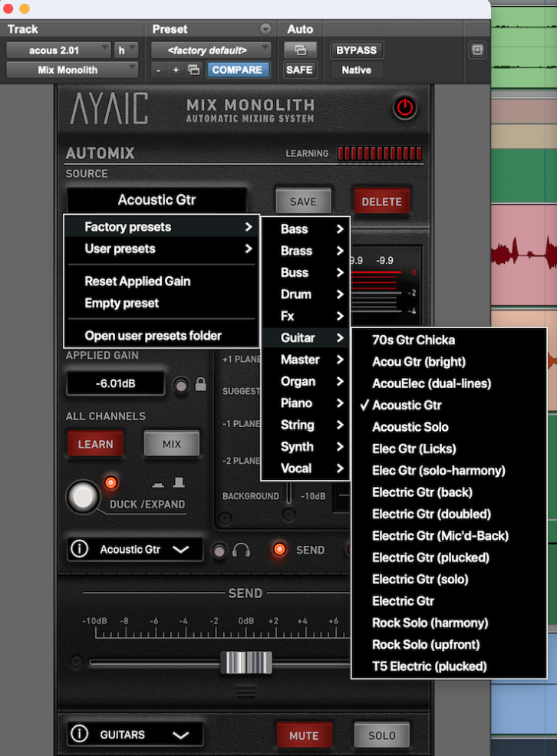557x756 pixels.
Task: Toggle the SAFE automation button
Action: point(299,70)
